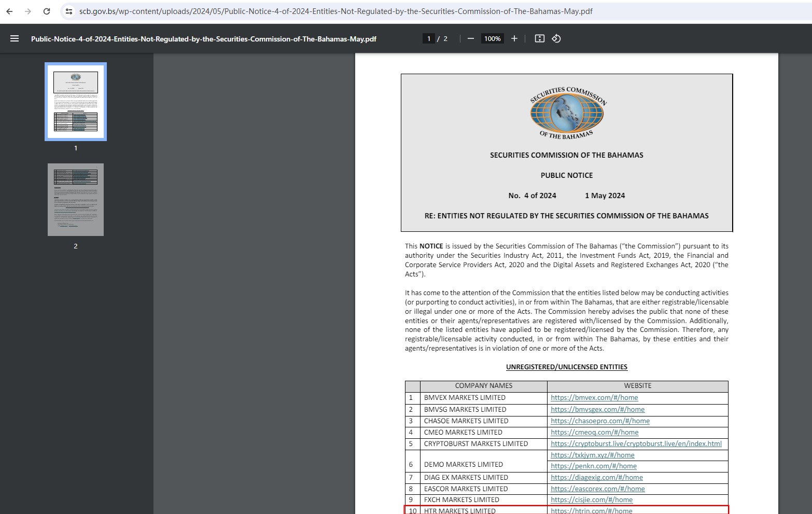
Task: Click the PDF file name in toolbar
Action: (x=204, y=39)
